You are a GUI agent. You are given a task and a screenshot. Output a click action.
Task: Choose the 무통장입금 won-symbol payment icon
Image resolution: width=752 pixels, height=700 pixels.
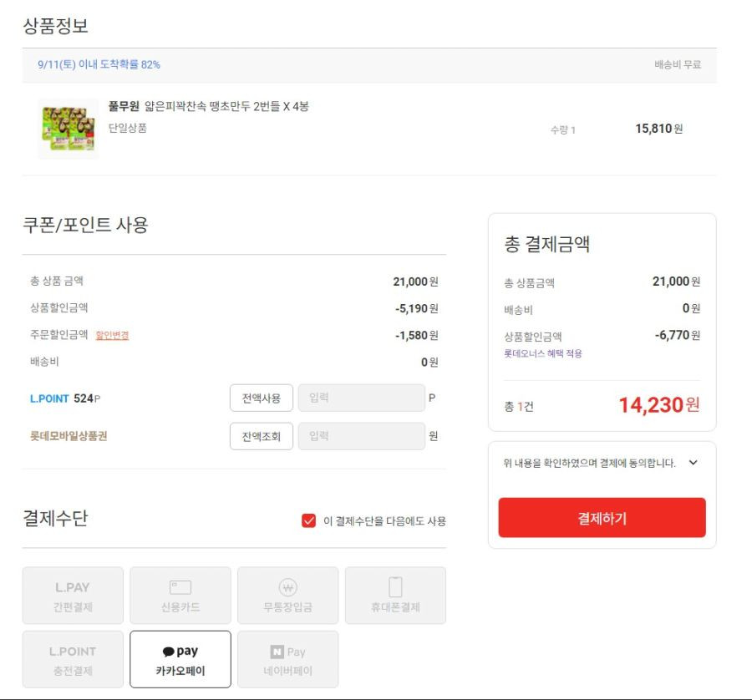click(287, 596)
